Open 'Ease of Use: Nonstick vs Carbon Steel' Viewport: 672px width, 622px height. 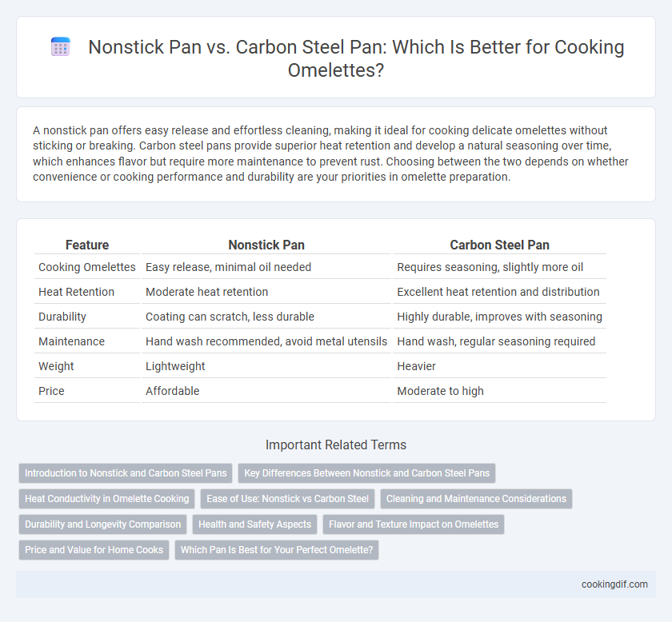coord(287,499)
